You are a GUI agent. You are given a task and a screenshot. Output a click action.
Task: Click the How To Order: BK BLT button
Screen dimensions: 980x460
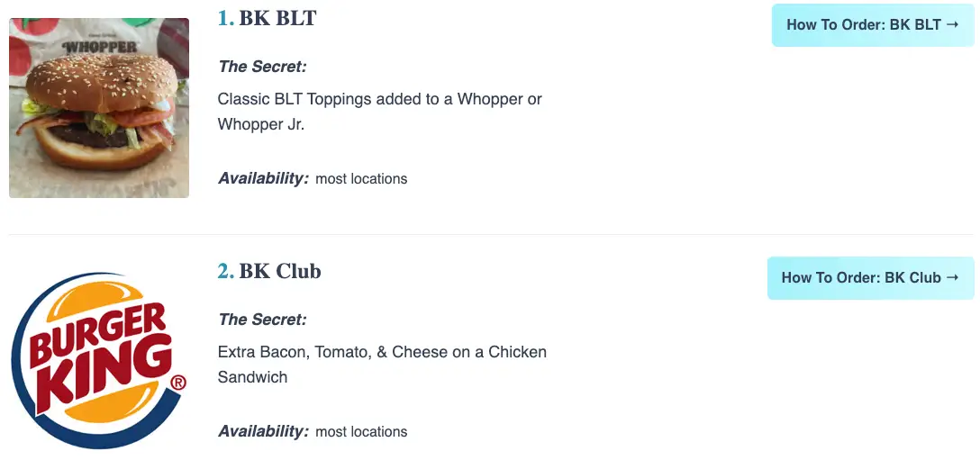872,25
